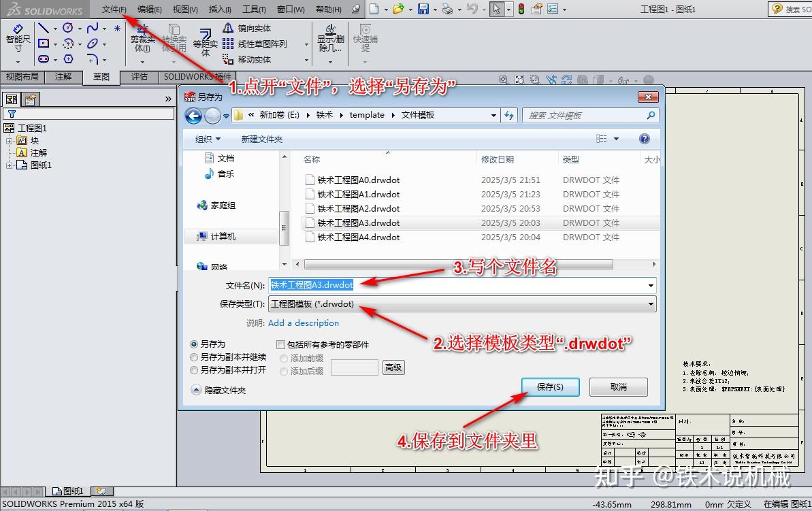The width and height of the screenshot is (812, 511).
Task: Click the 高级 button
Action: [x=393, y=367]
